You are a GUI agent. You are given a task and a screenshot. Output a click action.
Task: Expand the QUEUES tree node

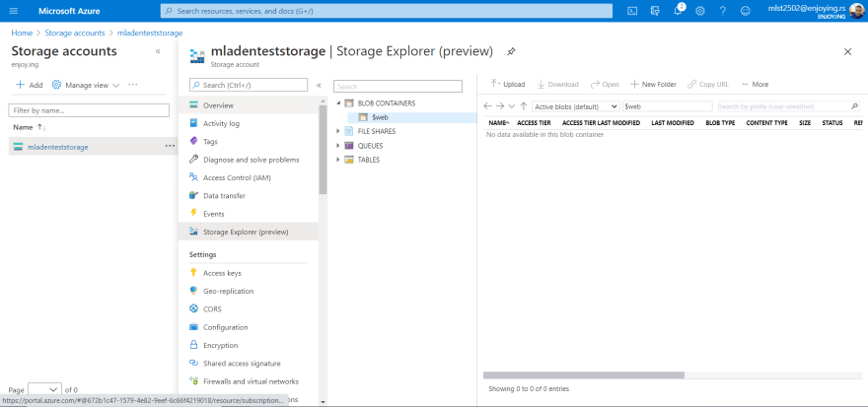click(x=338, y=146)
